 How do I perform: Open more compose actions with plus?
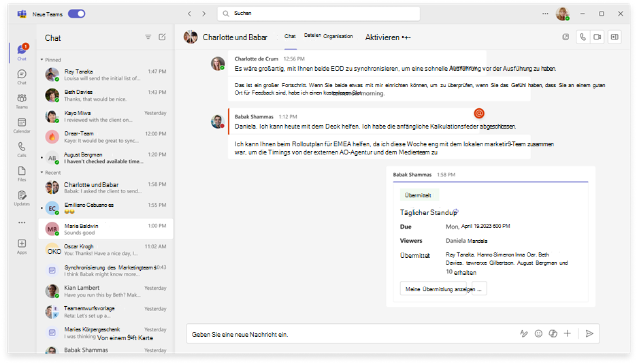tap(568, 333)
